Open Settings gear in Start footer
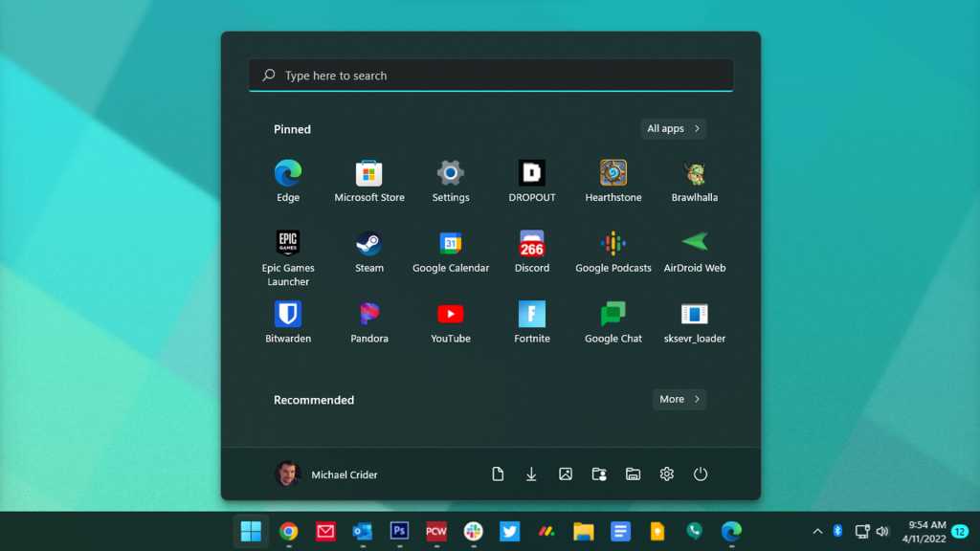Viewport: 980px width, 551px height. (666, 474)
